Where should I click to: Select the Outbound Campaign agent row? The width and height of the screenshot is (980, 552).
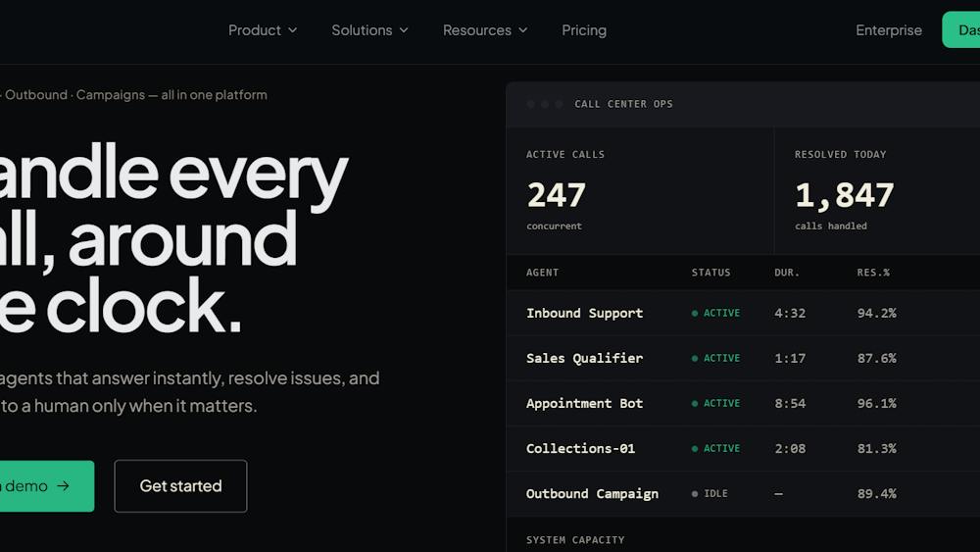pos(743,494)
